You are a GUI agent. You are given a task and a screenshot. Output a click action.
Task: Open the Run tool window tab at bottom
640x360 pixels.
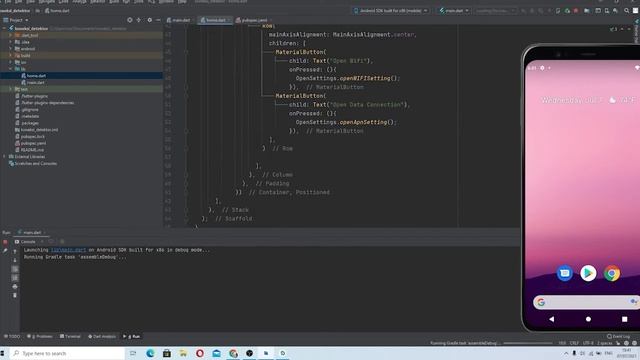point(132,336)
